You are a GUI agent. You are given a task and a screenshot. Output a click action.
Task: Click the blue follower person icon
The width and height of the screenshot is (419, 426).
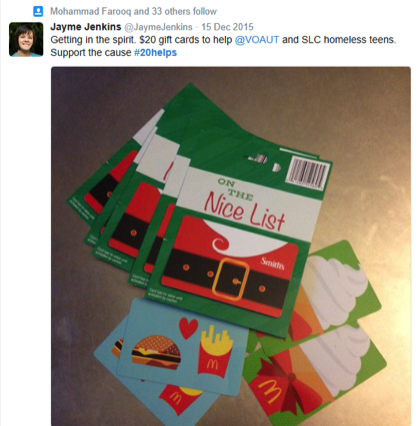point(38,12)
